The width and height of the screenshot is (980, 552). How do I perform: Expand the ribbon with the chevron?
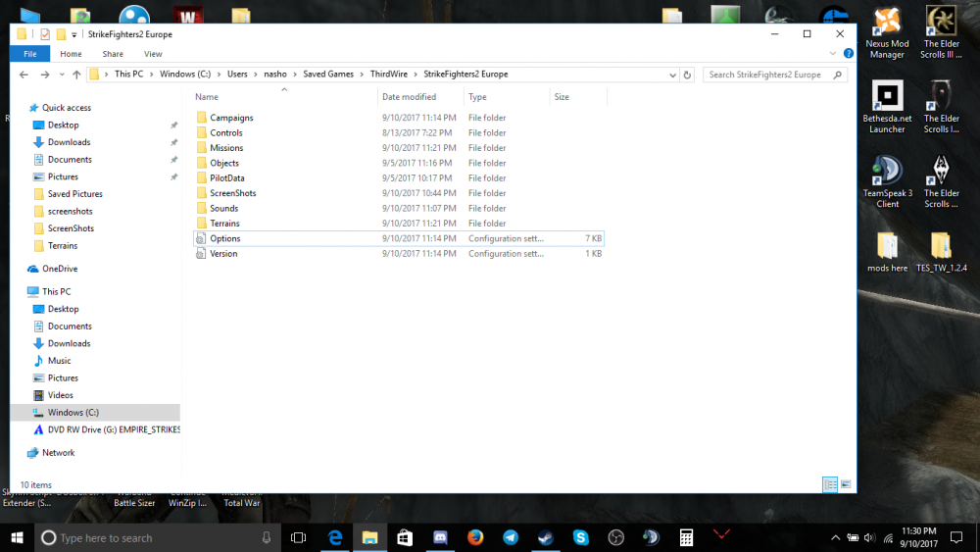click(x=832, y=54)
